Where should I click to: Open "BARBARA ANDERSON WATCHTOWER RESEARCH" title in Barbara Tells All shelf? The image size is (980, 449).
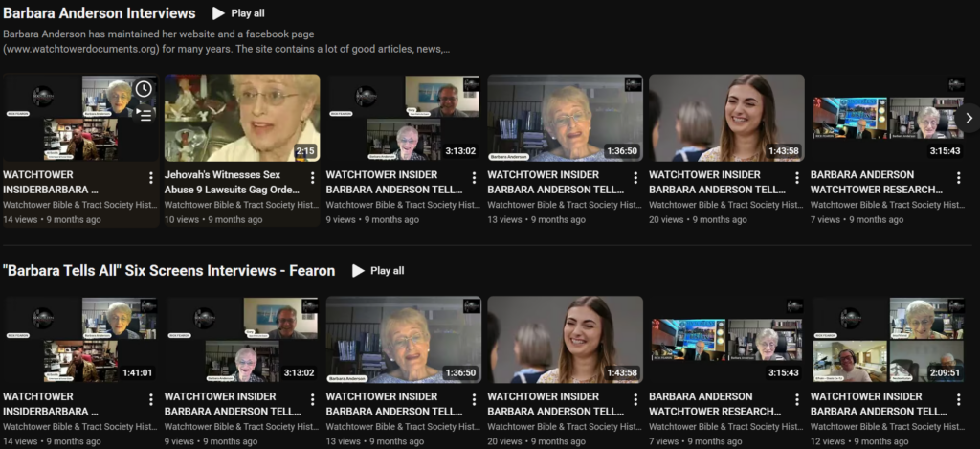pos(715,404)
